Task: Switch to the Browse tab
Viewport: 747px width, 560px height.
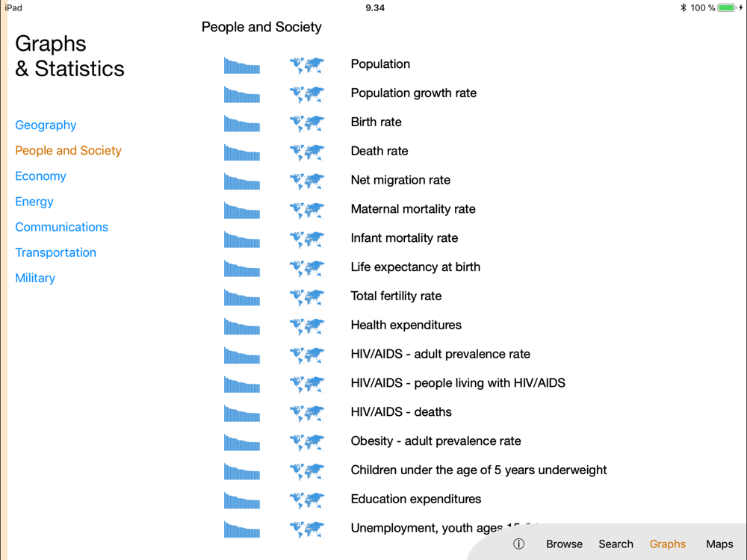Action: pyautogui.click(x=564, y=544)
